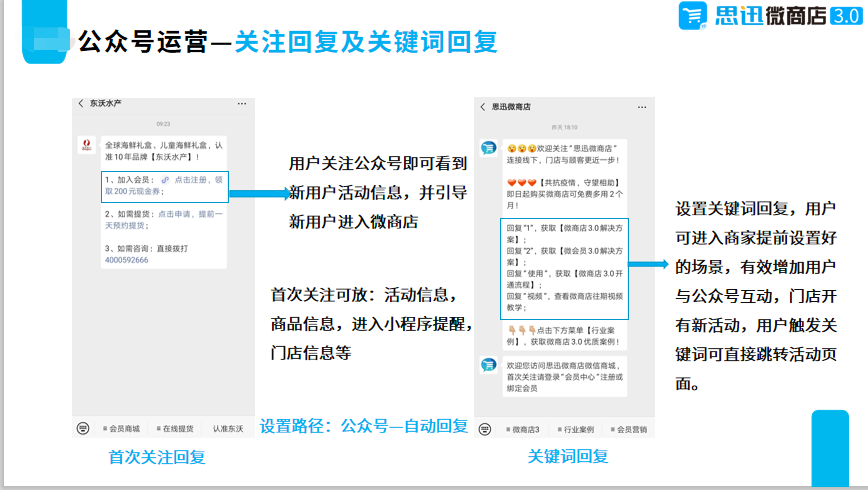Open the more options dots in 思迅微商店 chat
Viewport: 868px width, 490px height.
tap(642, 107)
